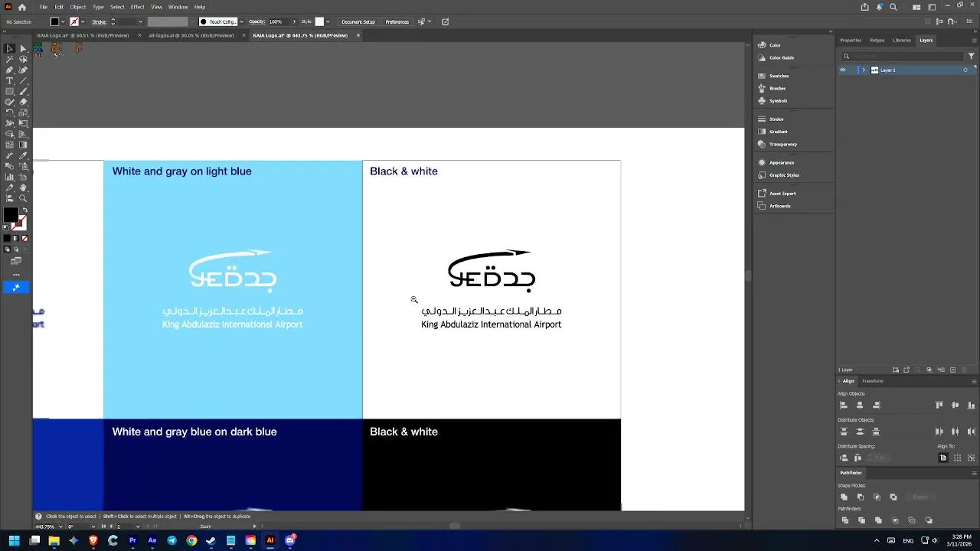This screenshot has width=980, height=551.
Task: Click the fill color swatch in control bar
Action: pos(55,21)
